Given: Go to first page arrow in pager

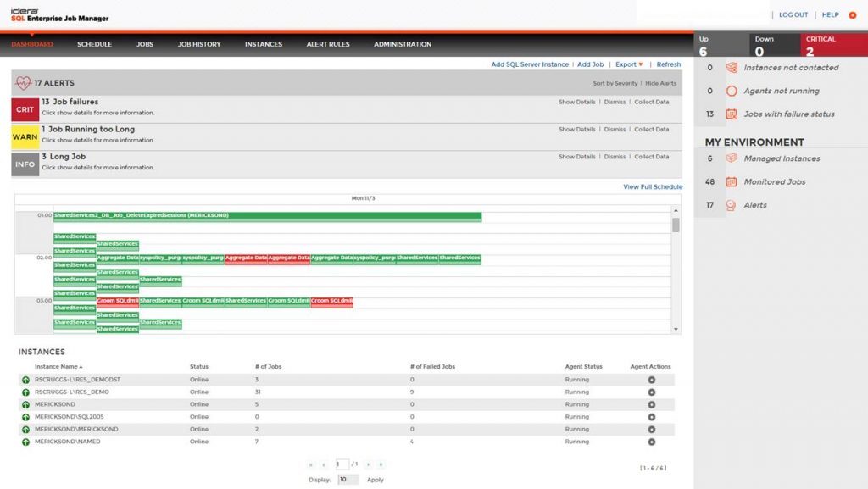Looking at the screenshot, I should click(x=310, y=464).
